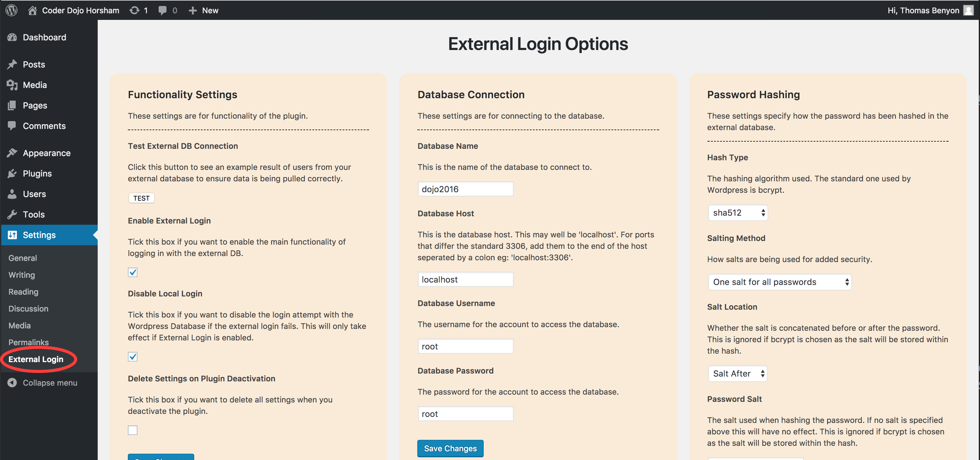This screenshot has width=980, height=460.
Task: Click the TEST connection button
Action: [141, 198]
